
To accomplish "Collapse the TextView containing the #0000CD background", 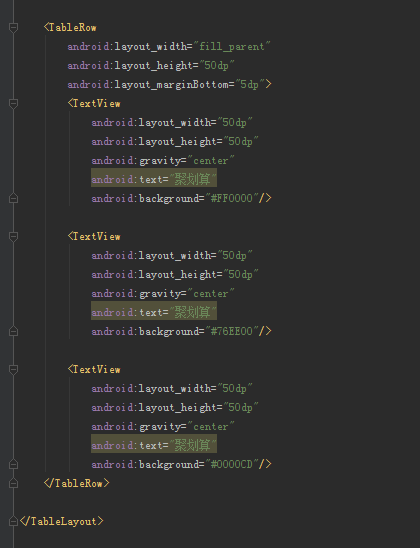I will pos(13,369).
